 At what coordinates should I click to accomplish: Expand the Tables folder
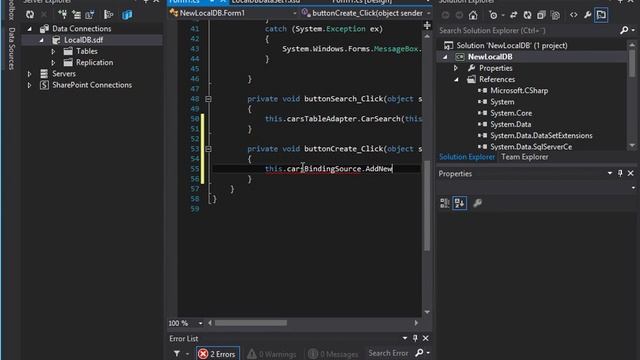click(53, 51)
